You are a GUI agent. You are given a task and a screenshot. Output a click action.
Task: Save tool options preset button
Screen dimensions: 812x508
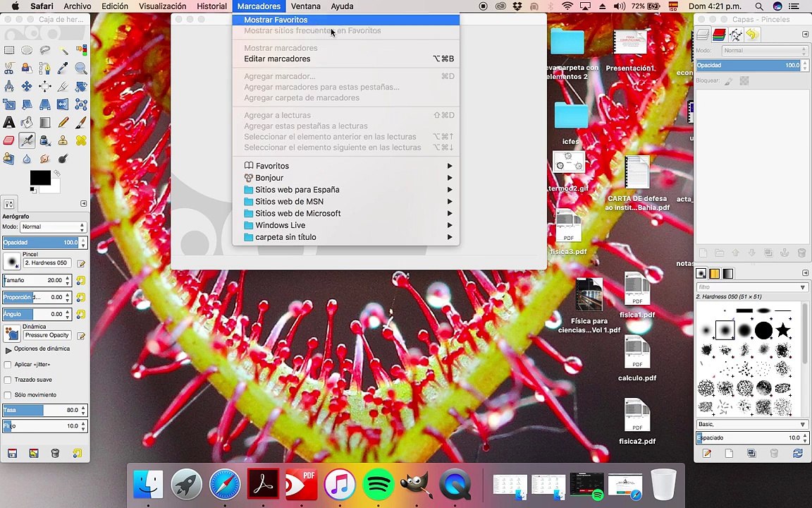pos(12,453)
